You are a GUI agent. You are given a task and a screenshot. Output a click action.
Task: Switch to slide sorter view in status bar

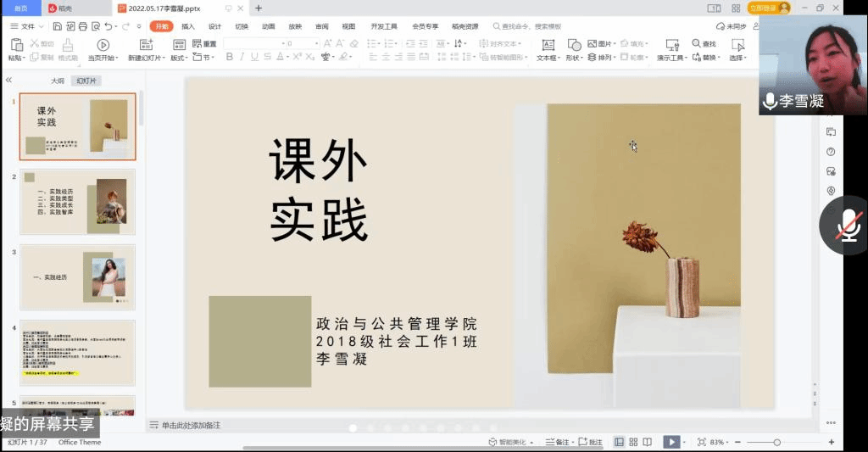(634, 442)
